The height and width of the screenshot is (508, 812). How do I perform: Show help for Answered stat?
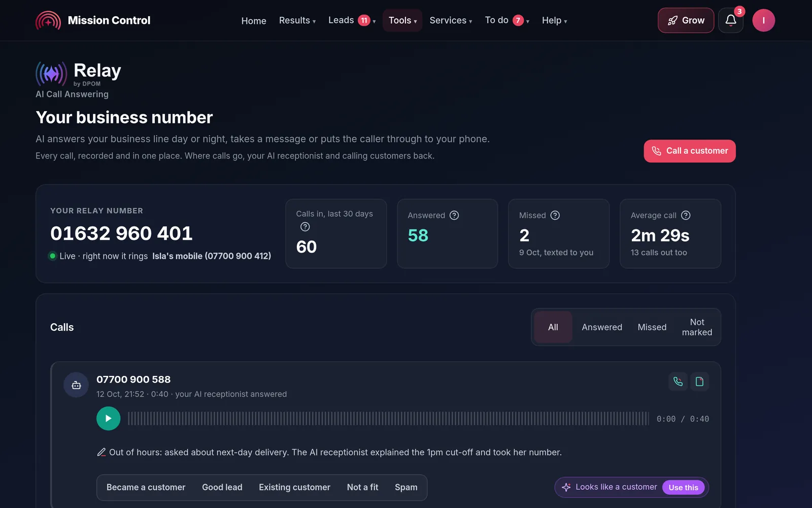(x=454, y=215)
